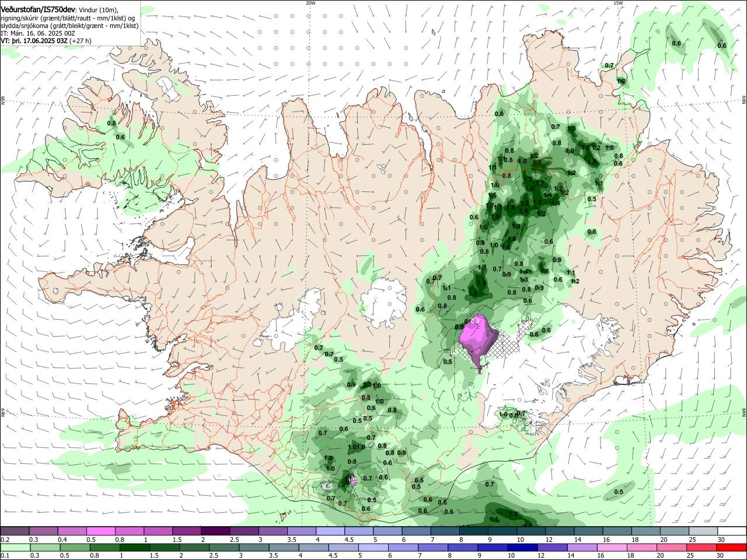This screenshot has height=560, width=747.
Task: Click the purple snowfall blob on Vatnajökull
Action: pos(477,340)
